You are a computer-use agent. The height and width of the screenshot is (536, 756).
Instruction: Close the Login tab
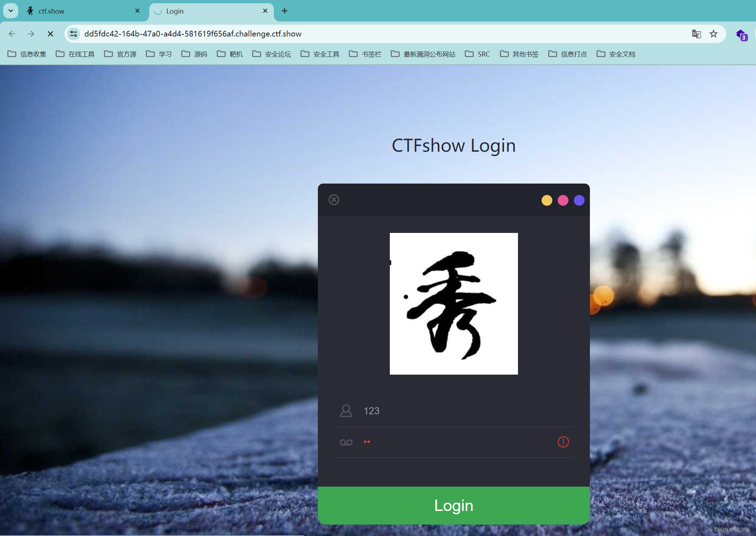click(265, 11)
